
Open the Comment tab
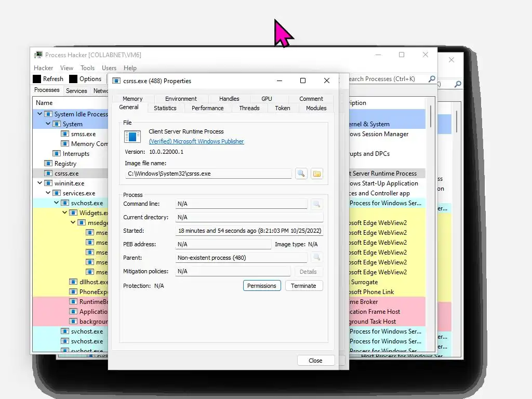coord(311,99)
